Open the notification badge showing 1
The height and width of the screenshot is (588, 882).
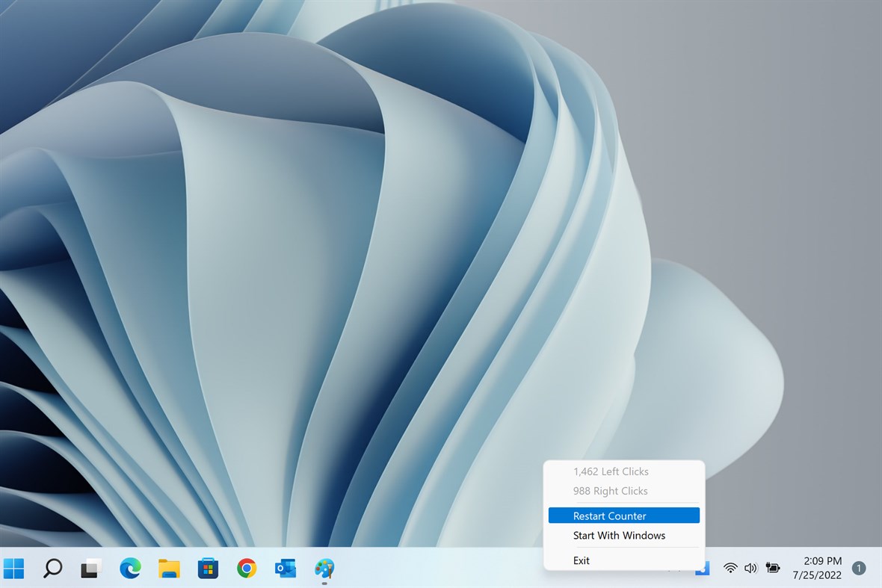[858, 569]
